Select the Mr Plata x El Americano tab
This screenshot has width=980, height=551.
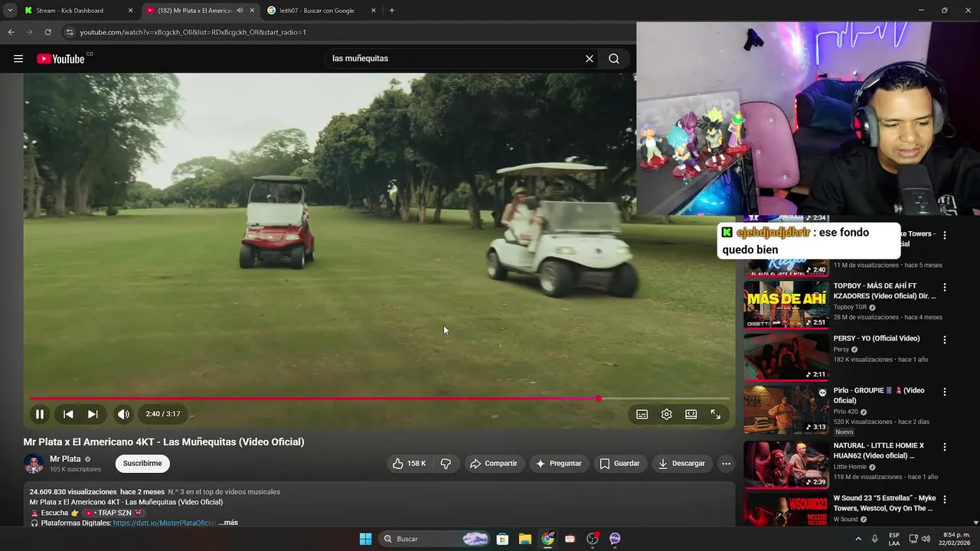pos(200,11)
